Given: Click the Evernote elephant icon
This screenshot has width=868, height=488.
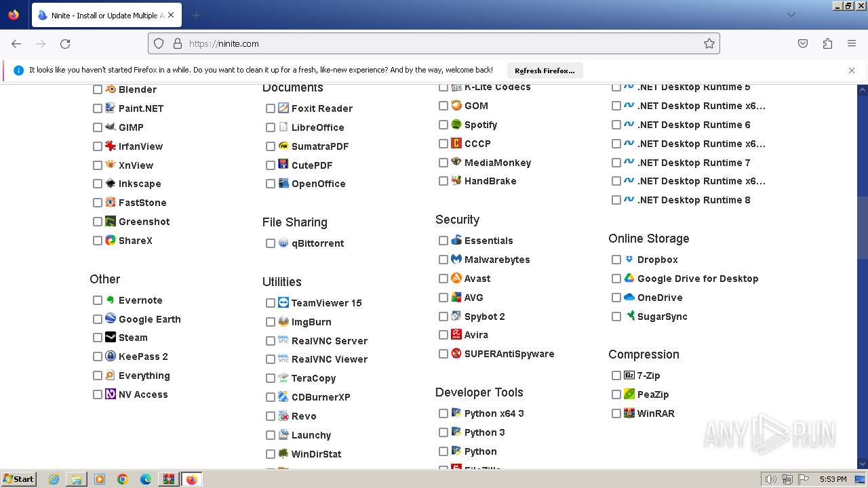Looking at the screenshot, I should coord(111,300).
